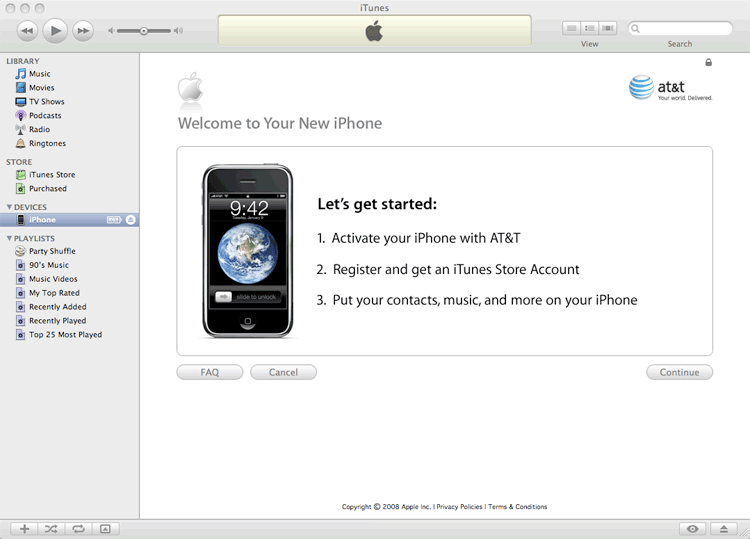
Task: Show or hide the artwork viewer
Action: coord(105,528)
